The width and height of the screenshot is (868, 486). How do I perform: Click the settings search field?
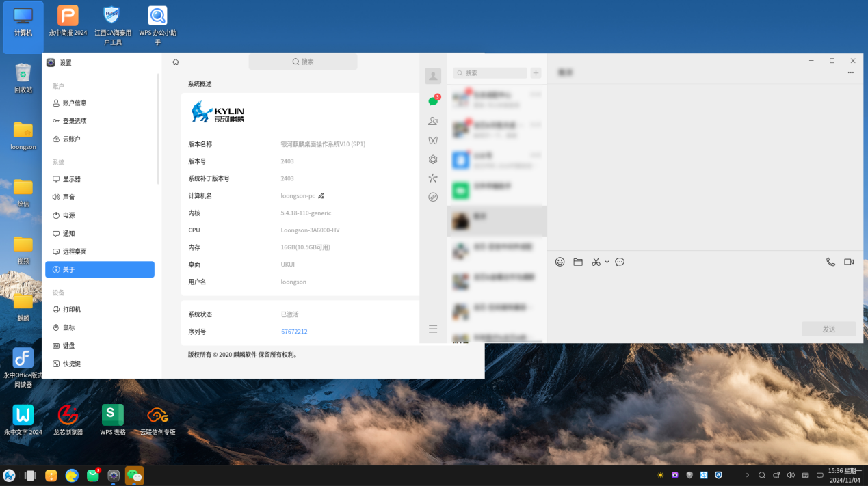303,62
